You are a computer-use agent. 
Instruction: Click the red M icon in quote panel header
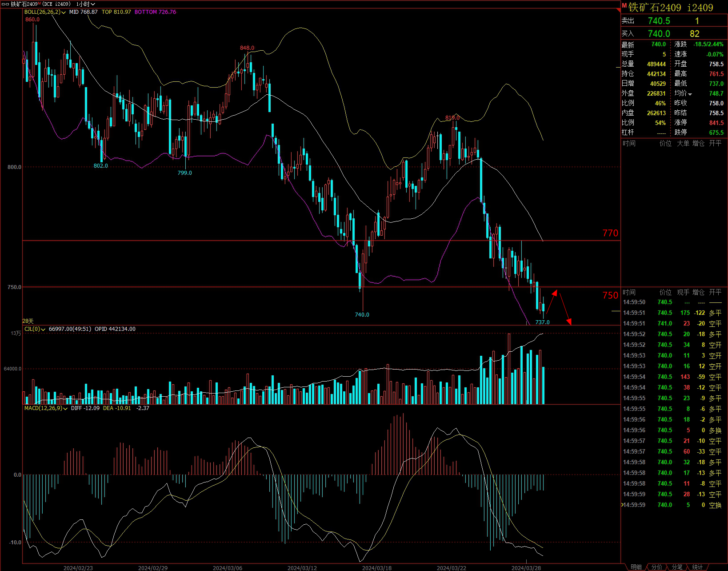pyautogui.click(x=624, y=6)
